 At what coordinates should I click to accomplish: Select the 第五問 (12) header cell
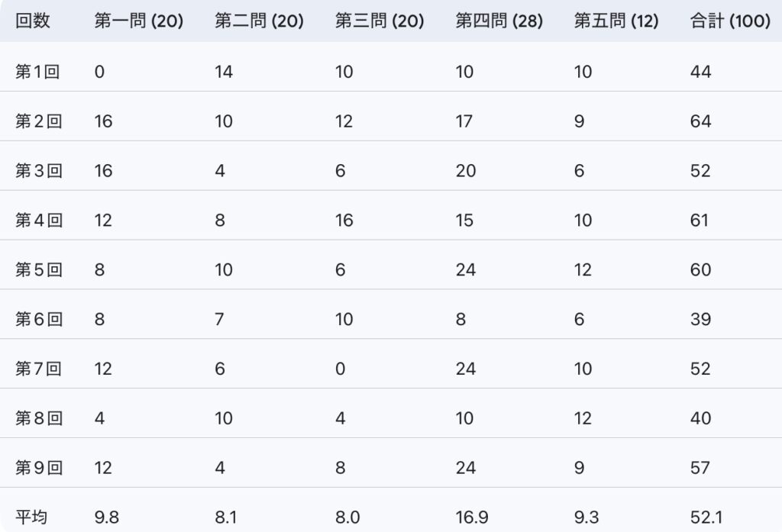616,21
